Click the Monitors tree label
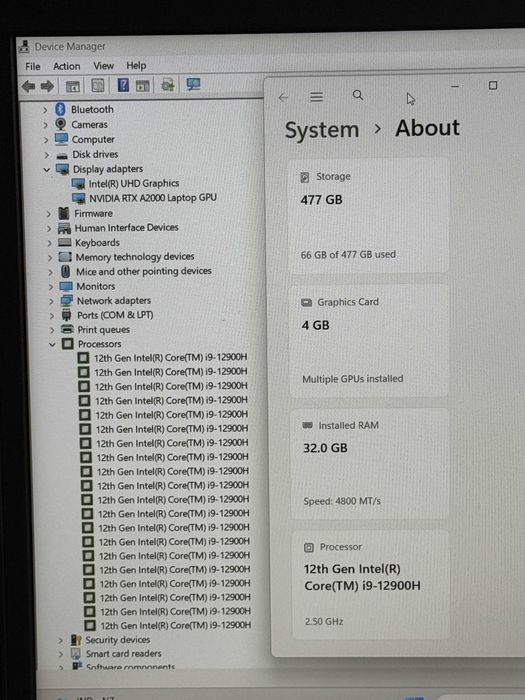The width and height of the screenshot is (525, 700). [x=96, y=286]
